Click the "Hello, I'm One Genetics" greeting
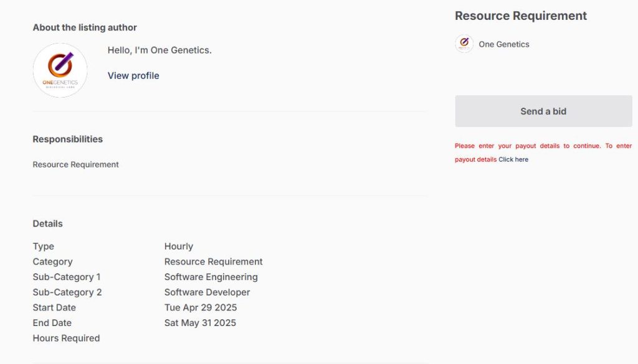 point(159,50)
